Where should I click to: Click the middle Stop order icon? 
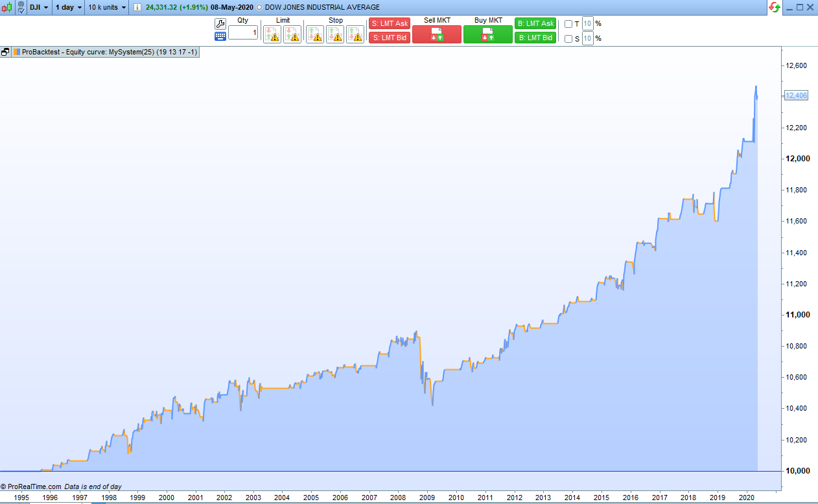coord(335,34)
